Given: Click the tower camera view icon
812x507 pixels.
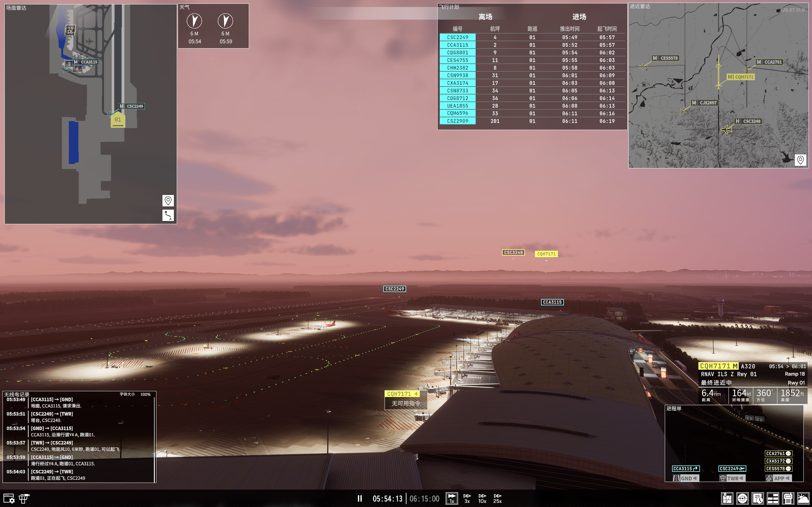Looking at the screenshot, I should pyautogui.click(x=24, y=499).
